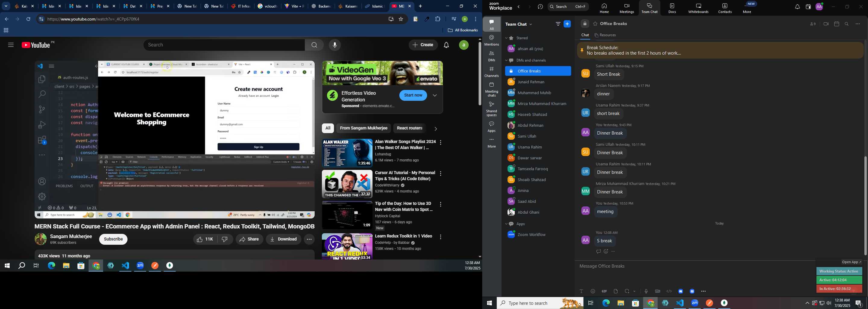Open emoji picker in message toolbar
The height and width of the screenshot is (309, 868).
[593, 291]
